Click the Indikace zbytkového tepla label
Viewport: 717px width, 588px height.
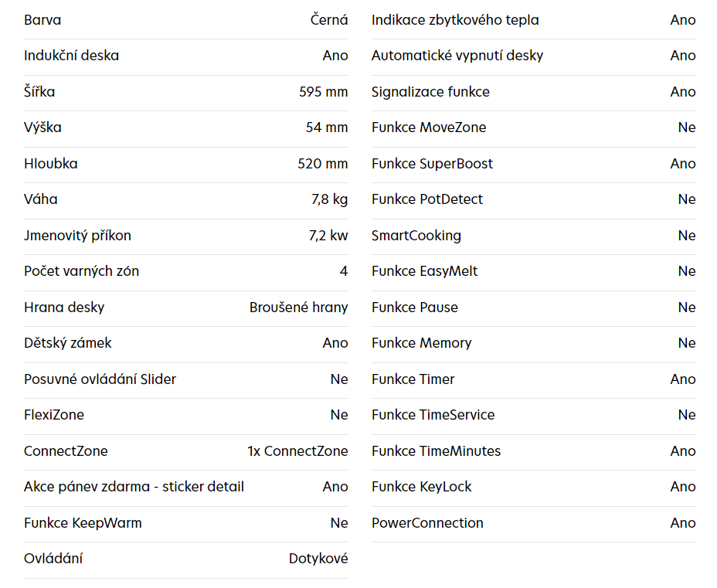click(455, 20)
